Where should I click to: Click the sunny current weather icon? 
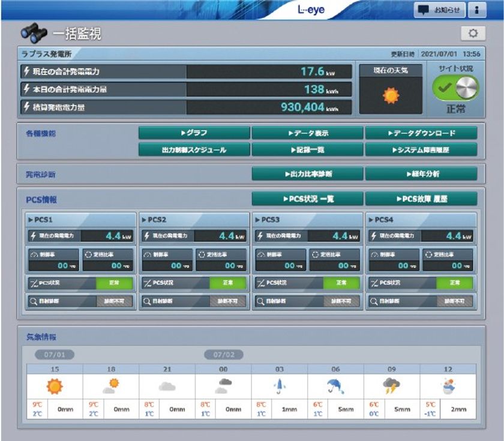coord(391,95)
